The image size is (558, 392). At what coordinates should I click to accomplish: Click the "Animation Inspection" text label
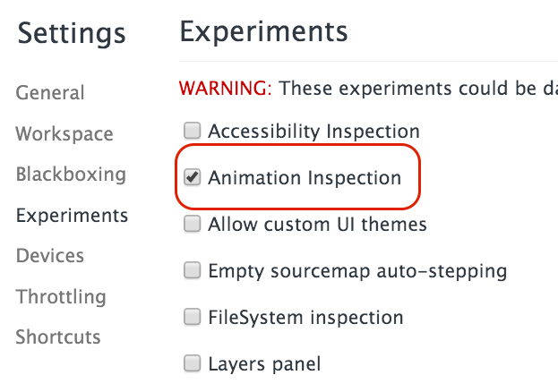tap(305, 178)
